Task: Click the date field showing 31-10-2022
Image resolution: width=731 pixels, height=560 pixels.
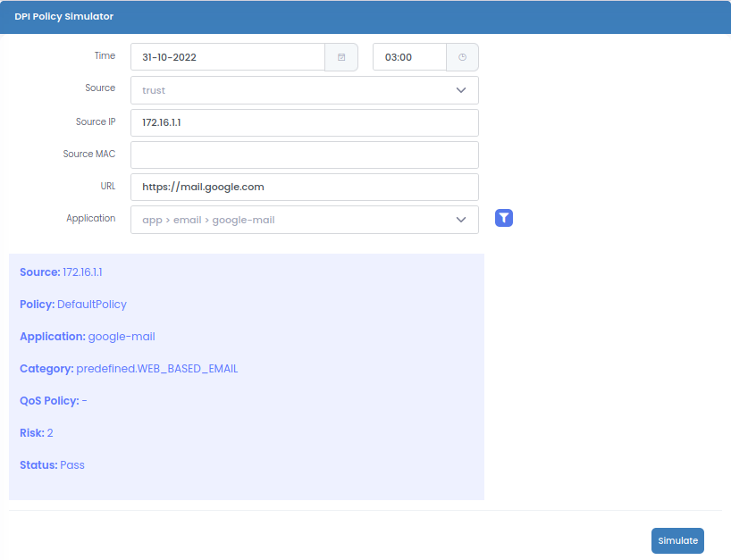Action: 228,57
